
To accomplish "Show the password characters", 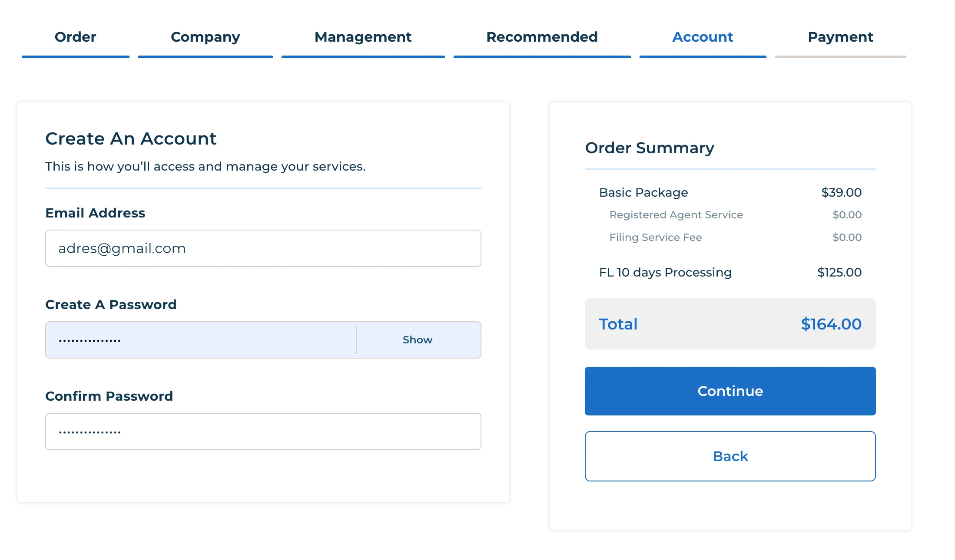I will [417, 340].
